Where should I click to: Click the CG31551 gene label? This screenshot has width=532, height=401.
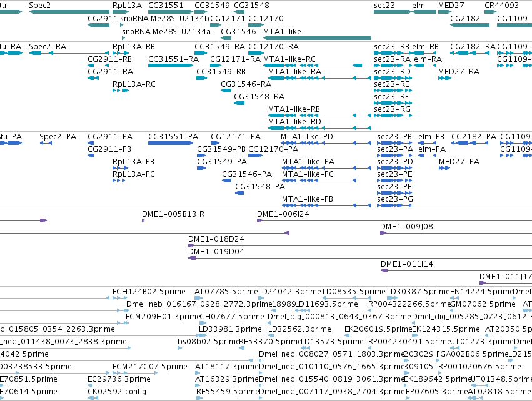166,6
